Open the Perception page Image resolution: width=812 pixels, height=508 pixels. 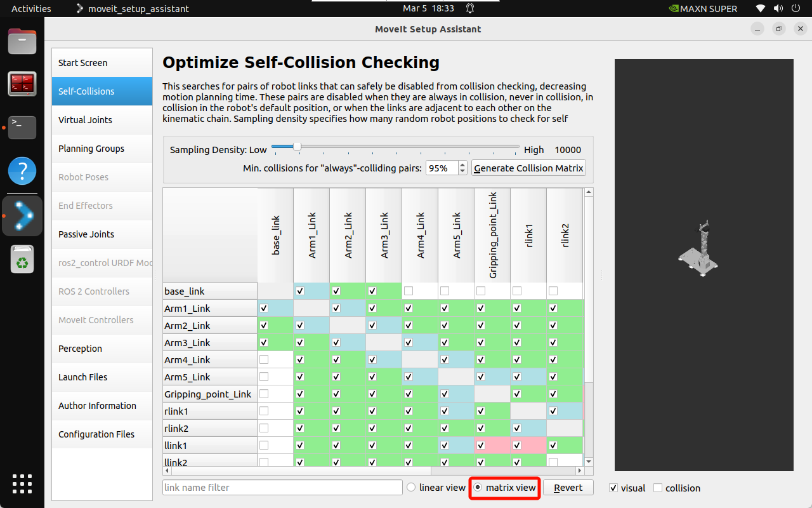click(x=102, y=349)
